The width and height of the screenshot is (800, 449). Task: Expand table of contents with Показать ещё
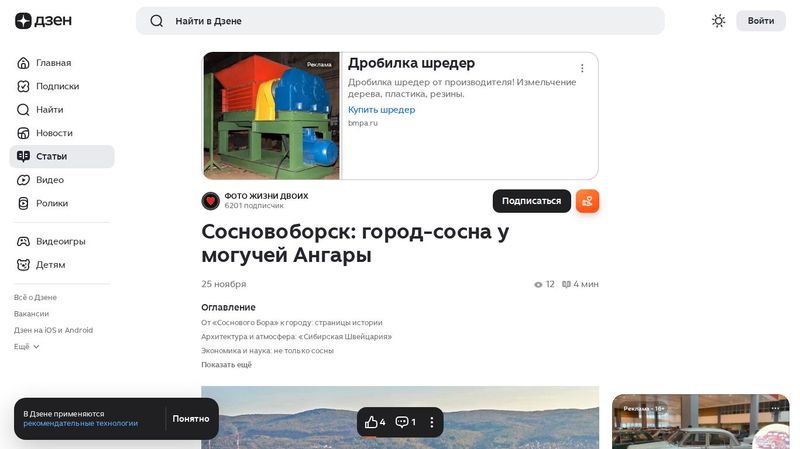coord(226,365)
